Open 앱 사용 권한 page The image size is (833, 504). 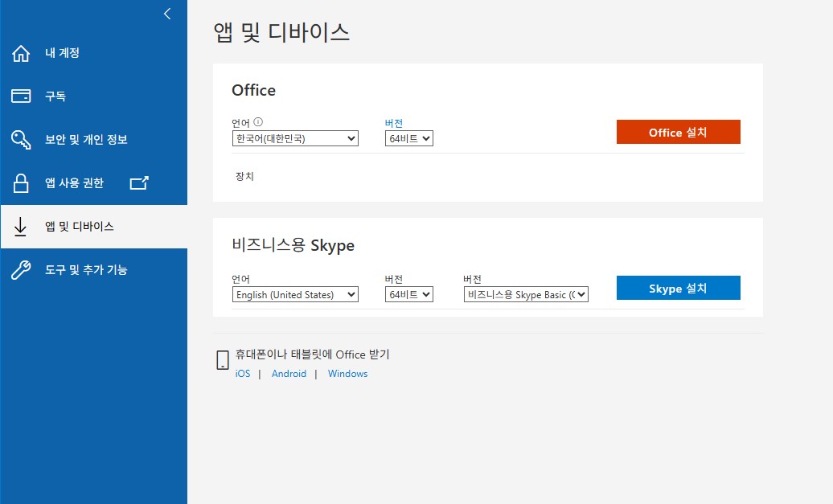click(x=94, y=183)
